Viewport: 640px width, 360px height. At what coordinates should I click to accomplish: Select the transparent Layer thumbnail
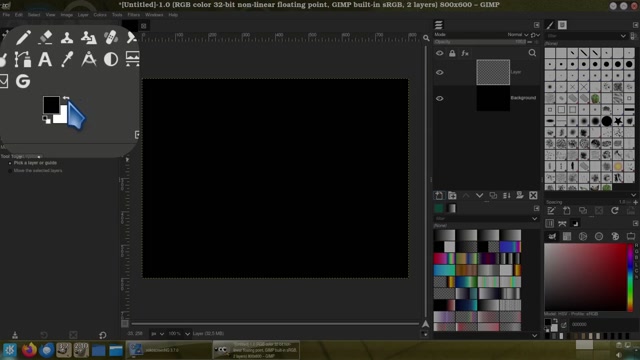click(493, 72)
